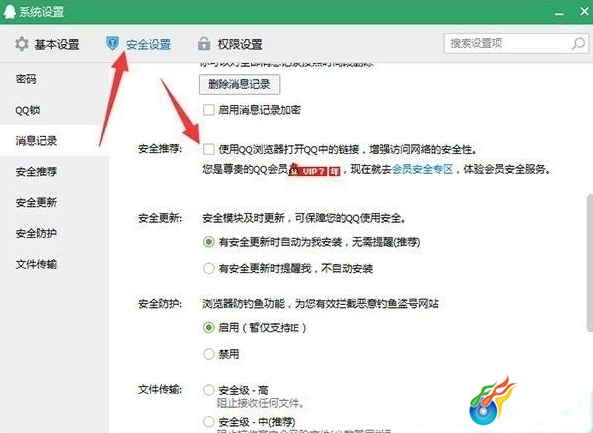Click the 删除消息记录 button
This screenshot has width=593, height=433.
[239, 84]
